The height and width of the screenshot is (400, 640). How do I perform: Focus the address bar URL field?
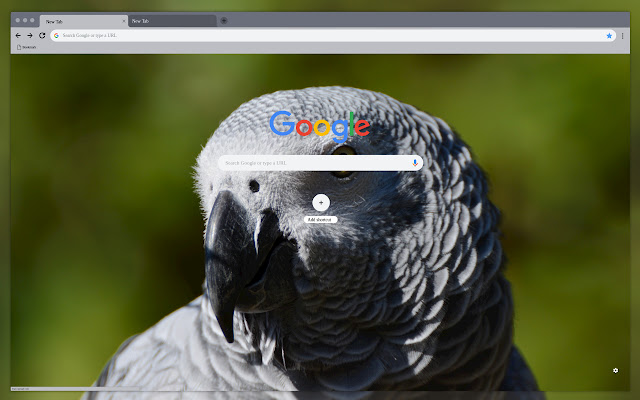tap(333, 36)
